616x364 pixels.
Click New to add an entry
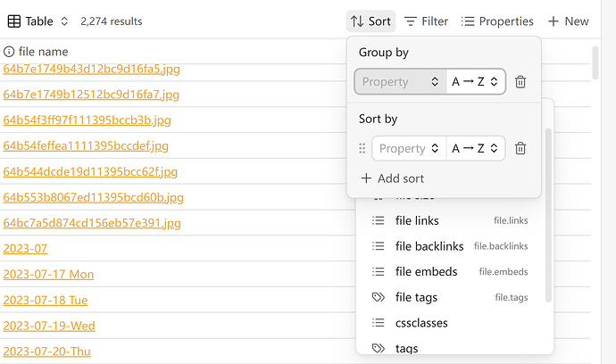tap(568, 21)
